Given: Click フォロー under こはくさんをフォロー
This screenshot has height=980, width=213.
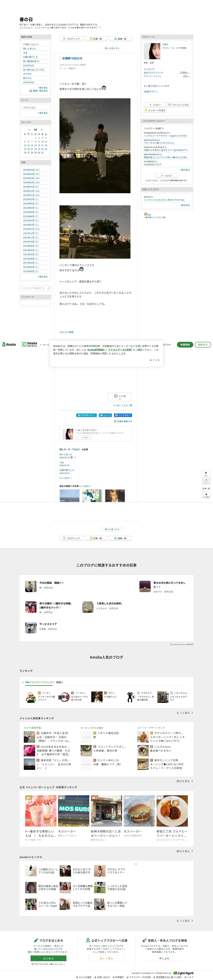Looking at the screenshot, I should point(84,437).
